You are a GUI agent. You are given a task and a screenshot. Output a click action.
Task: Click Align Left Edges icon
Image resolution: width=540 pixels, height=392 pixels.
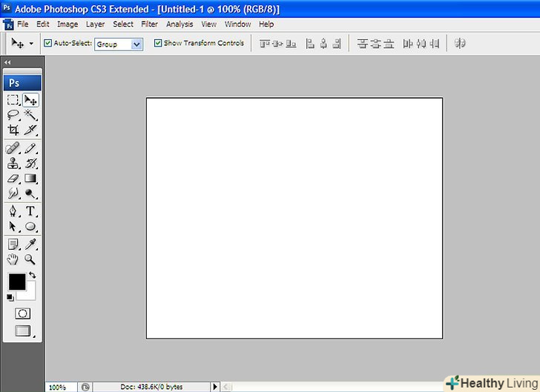(x=310, y=44)
